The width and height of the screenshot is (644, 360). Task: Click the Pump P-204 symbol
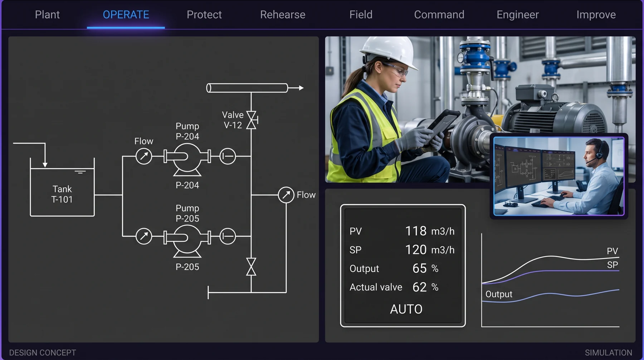pos(187,159)
